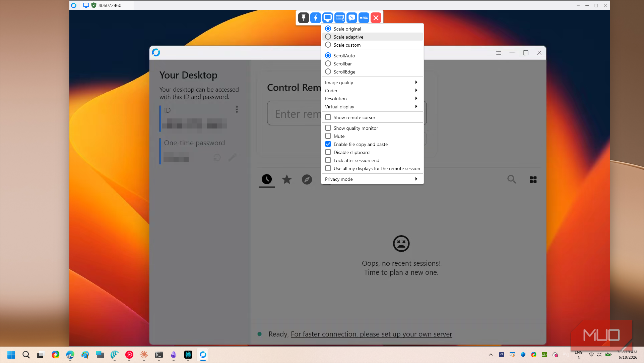Add a new tab with plus button
Image resolution: width=644 pixels, height=363 pixels.
[x=578, y=5]
